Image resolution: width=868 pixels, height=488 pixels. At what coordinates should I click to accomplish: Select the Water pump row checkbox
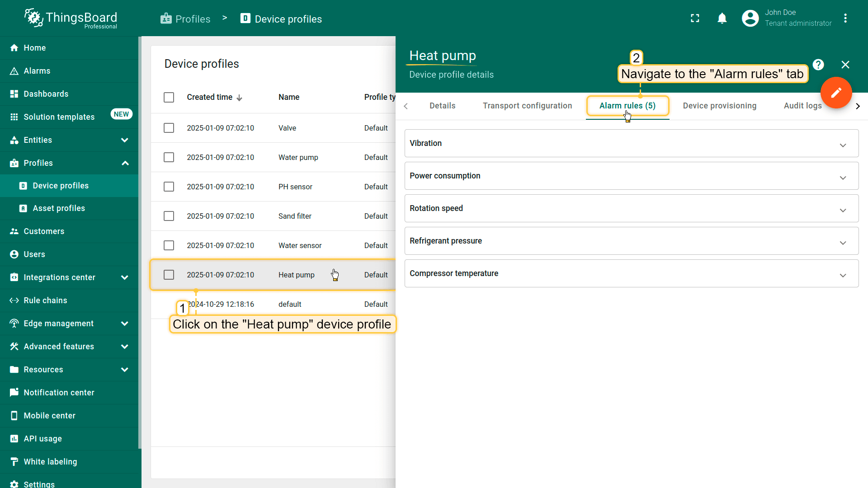(169, 157)
